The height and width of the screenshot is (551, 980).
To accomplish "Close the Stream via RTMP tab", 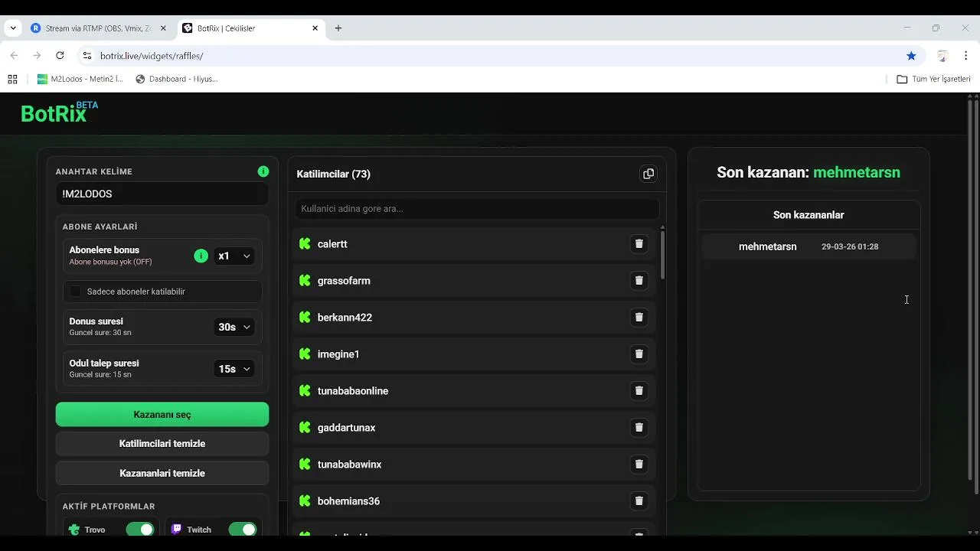I will click(x=163, y=28).
